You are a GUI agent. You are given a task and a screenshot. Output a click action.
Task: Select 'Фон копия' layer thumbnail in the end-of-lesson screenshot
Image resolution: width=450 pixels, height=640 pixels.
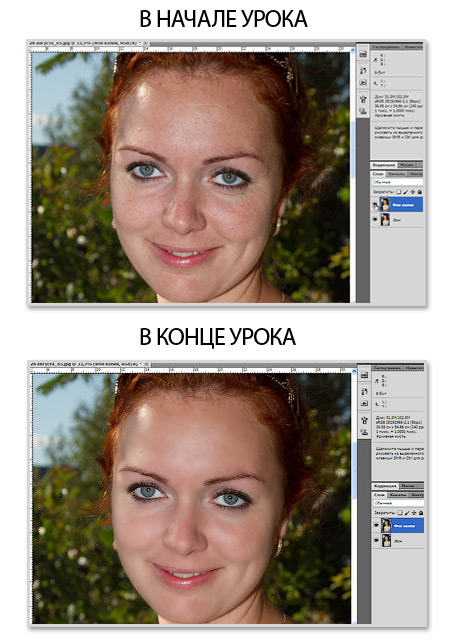[x=387, y=525]
